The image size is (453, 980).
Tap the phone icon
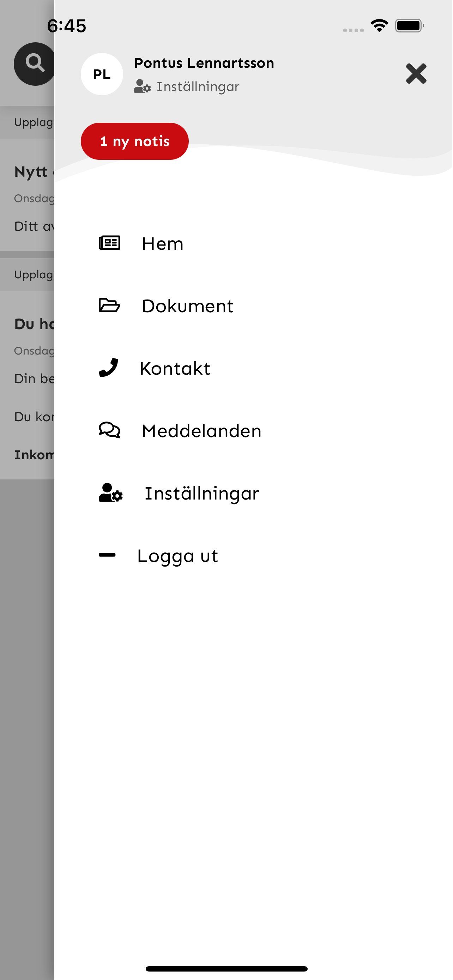[108, 368]
